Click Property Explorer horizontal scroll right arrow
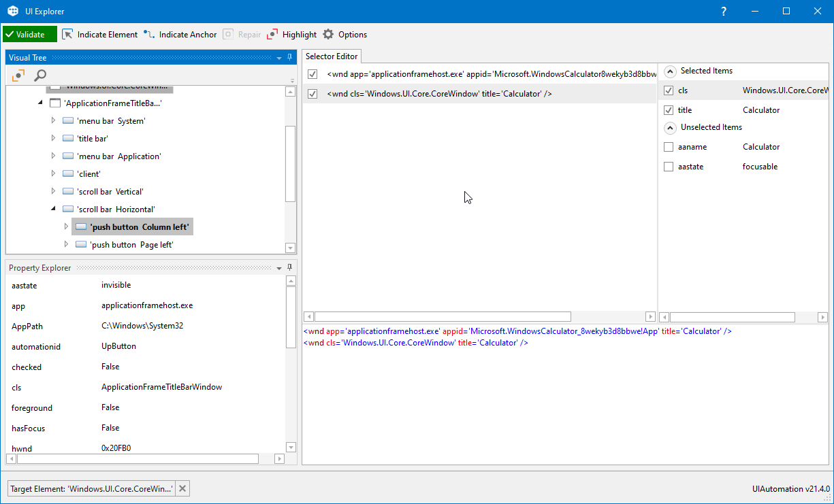The height and width of the screenshot is (504, 834). click(x=279, y=459)
